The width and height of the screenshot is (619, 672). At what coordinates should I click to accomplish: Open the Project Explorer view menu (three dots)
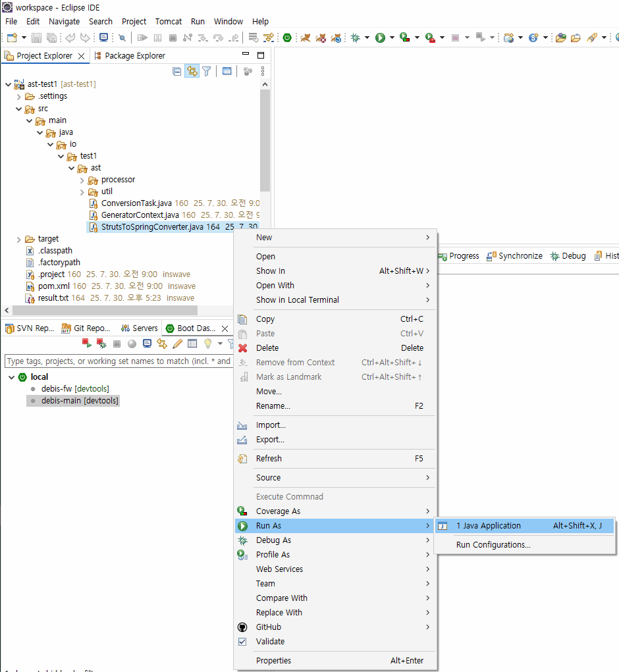(263, 71)
